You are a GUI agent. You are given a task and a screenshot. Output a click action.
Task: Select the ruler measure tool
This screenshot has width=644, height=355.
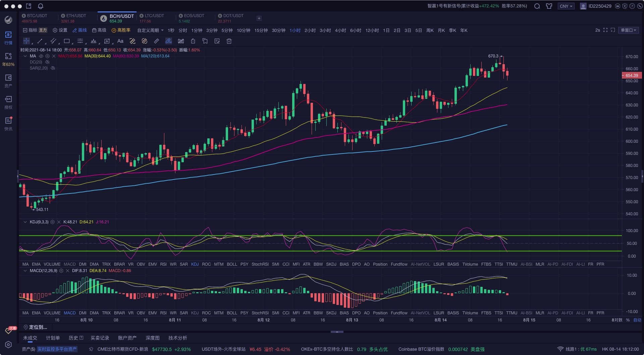pos(156,41)
